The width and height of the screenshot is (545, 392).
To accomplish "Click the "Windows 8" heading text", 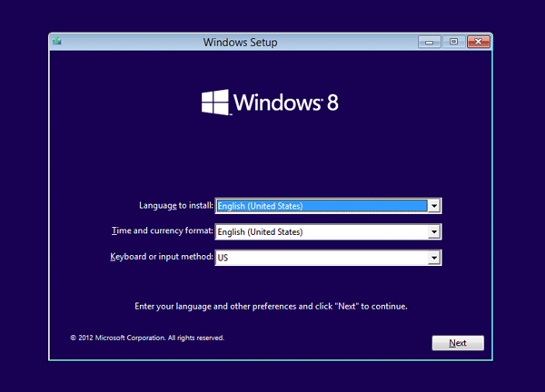I will (286, 102).
